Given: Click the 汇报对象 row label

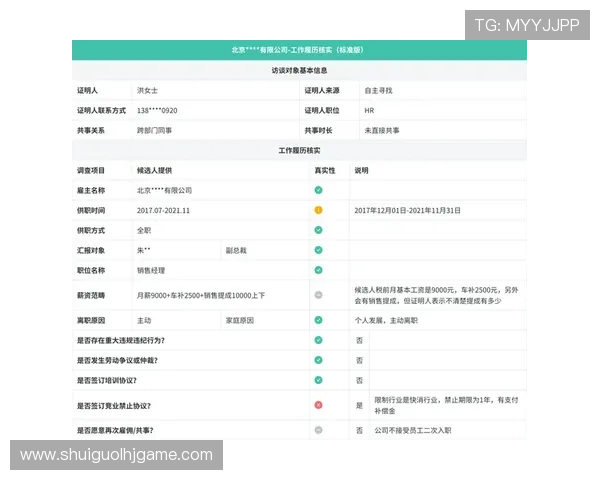Looking at the screenshot, I should (x=91, y=250).
